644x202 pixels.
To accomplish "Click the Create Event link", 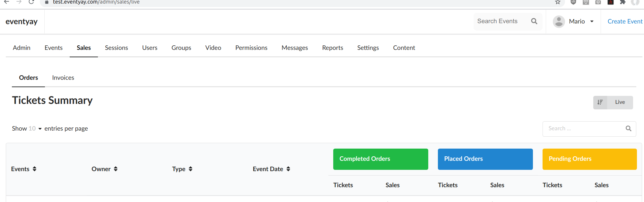I will [x=625, y=22].
